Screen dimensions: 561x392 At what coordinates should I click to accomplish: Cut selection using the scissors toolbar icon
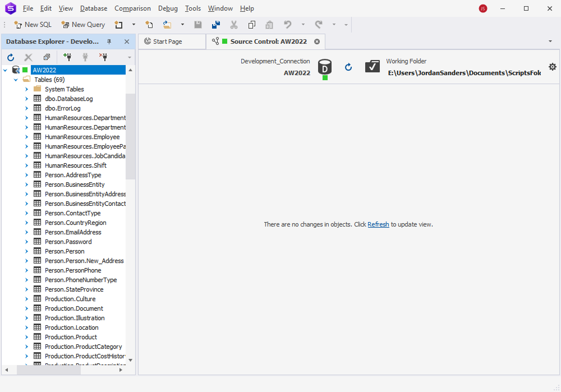(234, 25)
